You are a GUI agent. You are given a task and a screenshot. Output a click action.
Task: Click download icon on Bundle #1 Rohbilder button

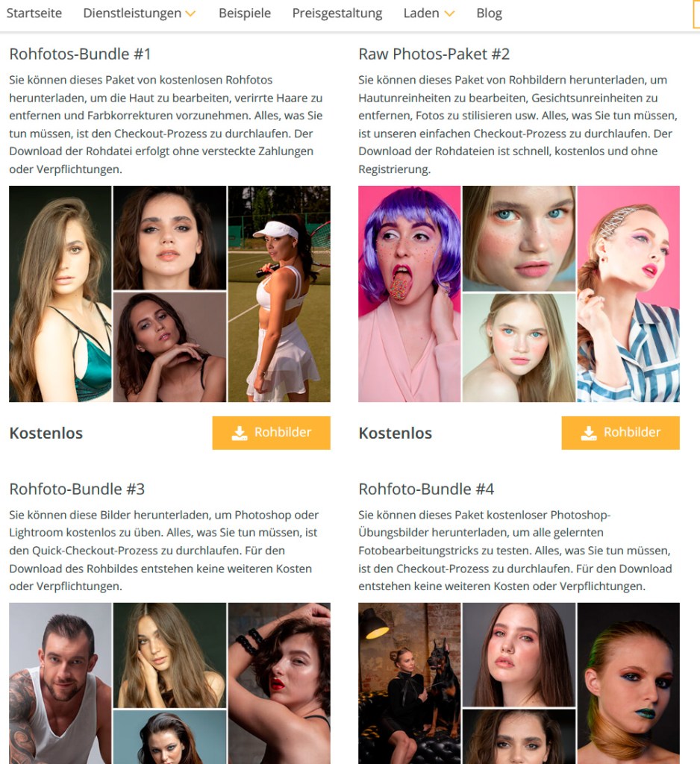[240, 433]
